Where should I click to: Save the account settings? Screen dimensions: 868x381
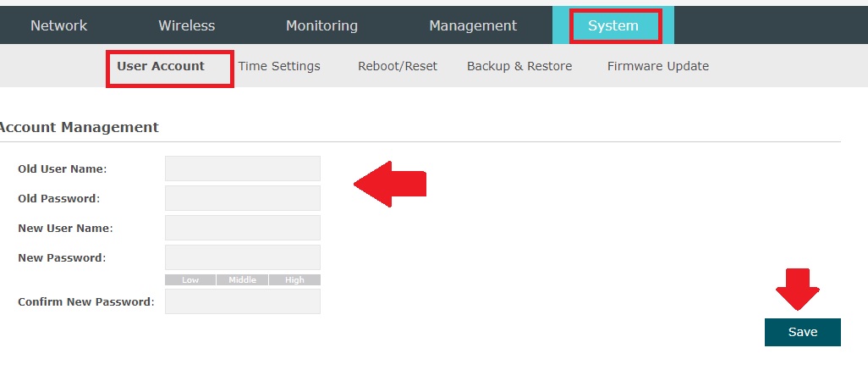(803, 332)
